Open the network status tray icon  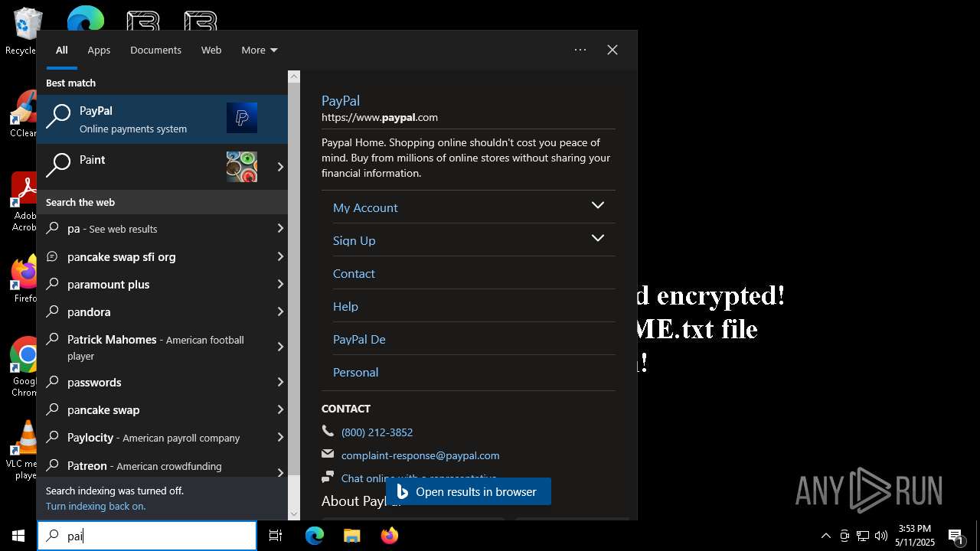tap(863, 536)
